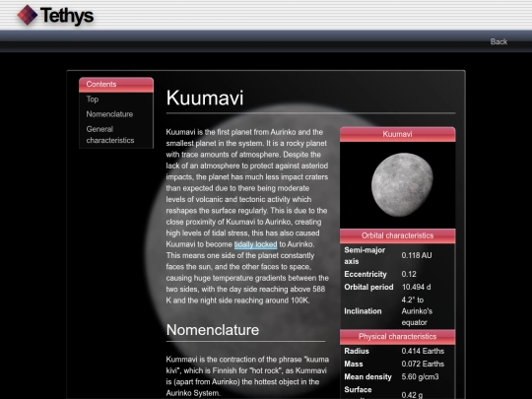532x399 pixels.
Task: Click the orbital period '10.494 d'
Action: (417, 287)
